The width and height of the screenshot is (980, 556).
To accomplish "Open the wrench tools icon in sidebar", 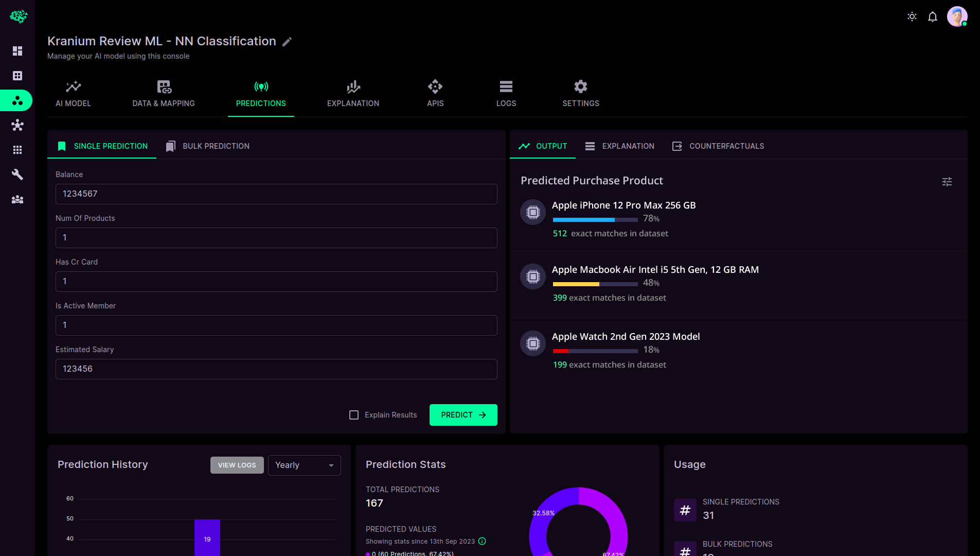I will tap(17, 175).
